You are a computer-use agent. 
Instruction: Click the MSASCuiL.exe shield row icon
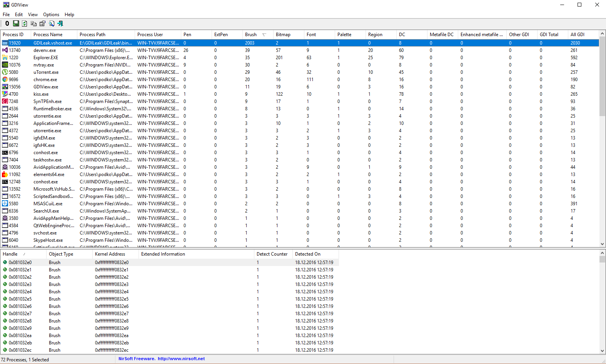click(x=5, y=204)
